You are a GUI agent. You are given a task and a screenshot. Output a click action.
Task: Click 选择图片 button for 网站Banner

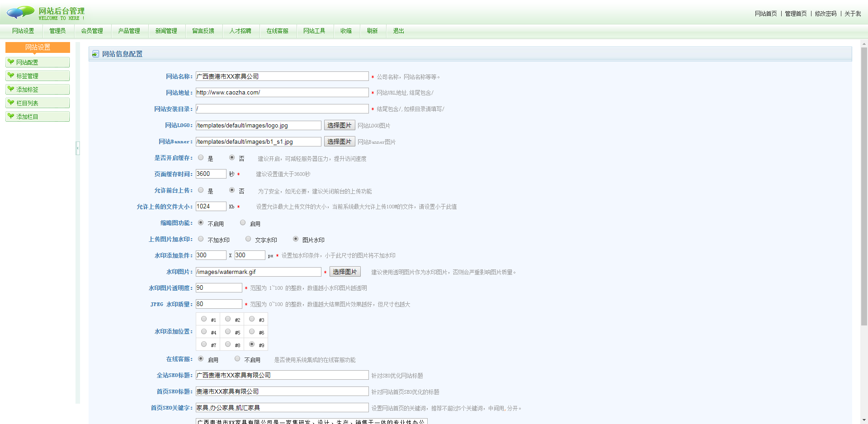[340, 141]
